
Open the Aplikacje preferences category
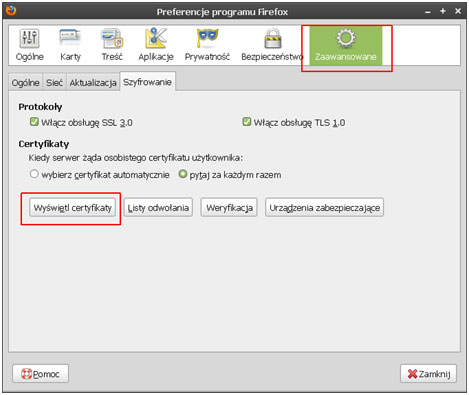156,45
